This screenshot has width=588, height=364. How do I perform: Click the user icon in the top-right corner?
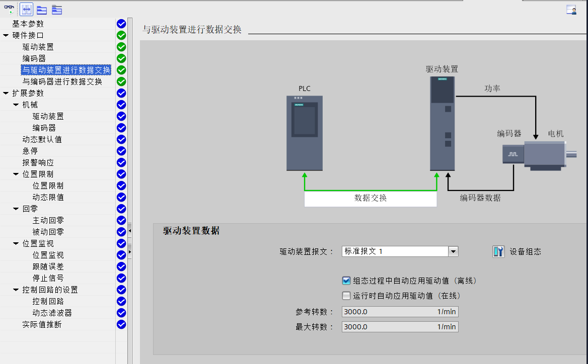pos(571,9)
